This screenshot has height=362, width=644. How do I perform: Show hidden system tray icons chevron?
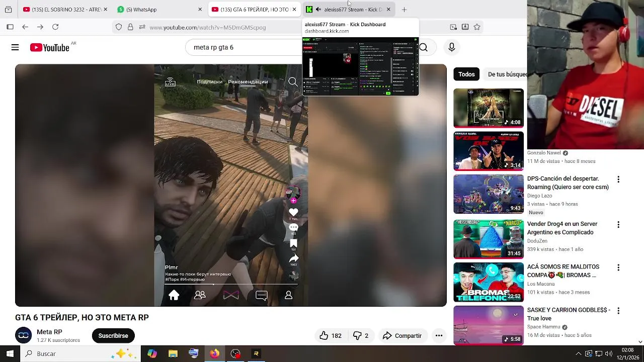coord(579,353)
